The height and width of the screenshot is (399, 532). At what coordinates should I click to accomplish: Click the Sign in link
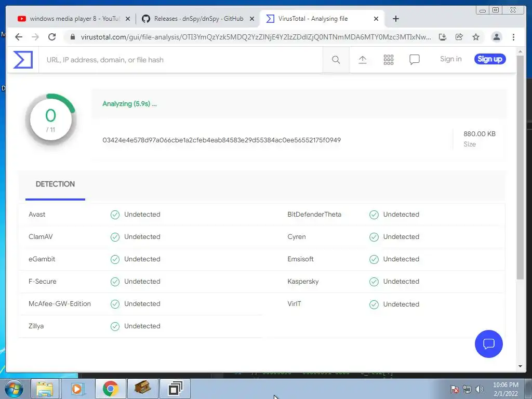point(450,59)
